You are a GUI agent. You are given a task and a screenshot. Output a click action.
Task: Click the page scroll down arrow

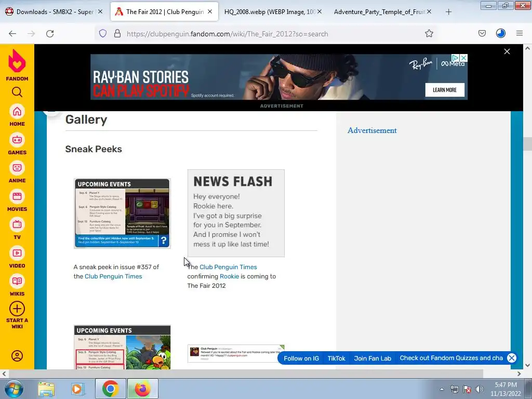tap(527, 365)
